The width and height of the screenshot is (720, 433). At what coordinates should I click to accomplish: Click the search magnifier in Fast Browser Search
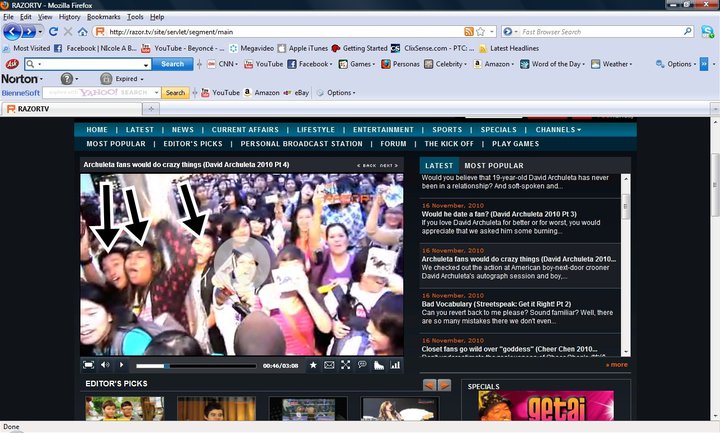687,31
